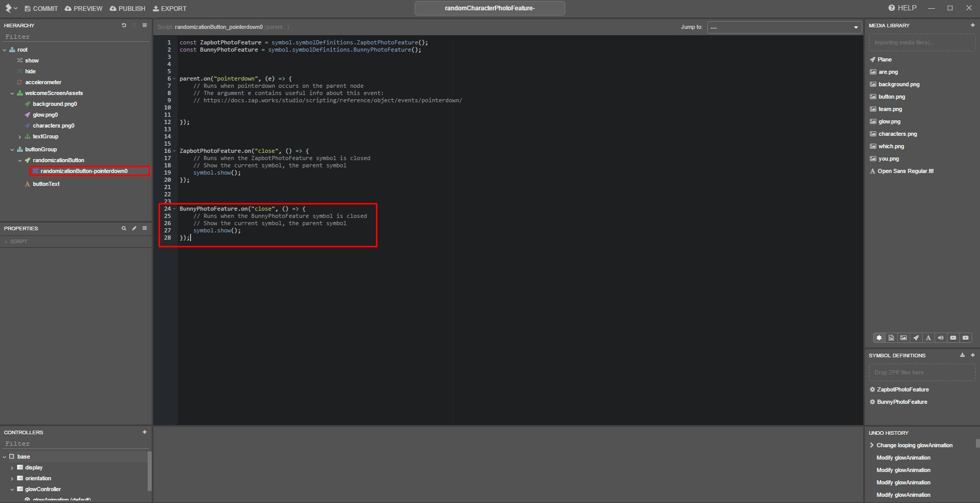Image resolution: width=980 pixels, height=503 pixels.
Task: Select the hide script node
Action: point(30,71)
